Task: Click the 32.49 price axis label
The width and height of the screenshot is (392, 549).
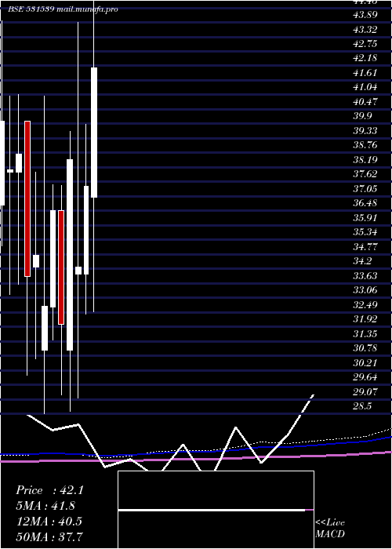Action: tap(365, 305)
